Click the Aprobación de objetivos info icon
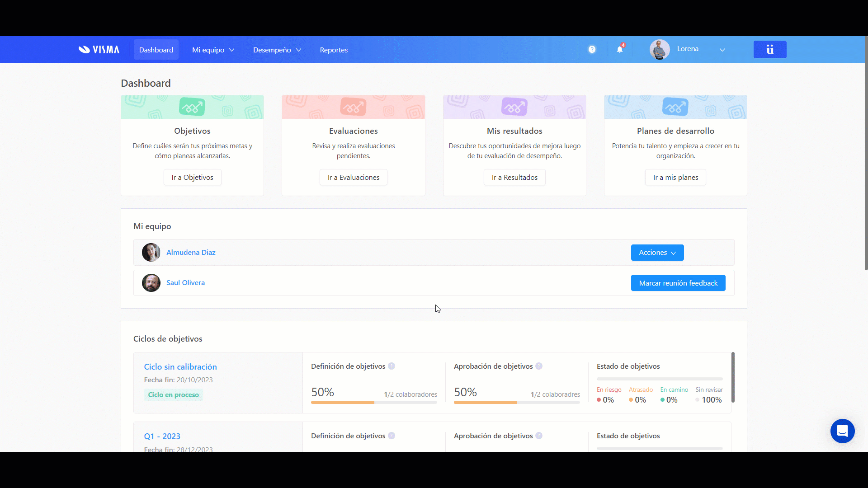The image size is (868, 488). [x=539, y=366]
